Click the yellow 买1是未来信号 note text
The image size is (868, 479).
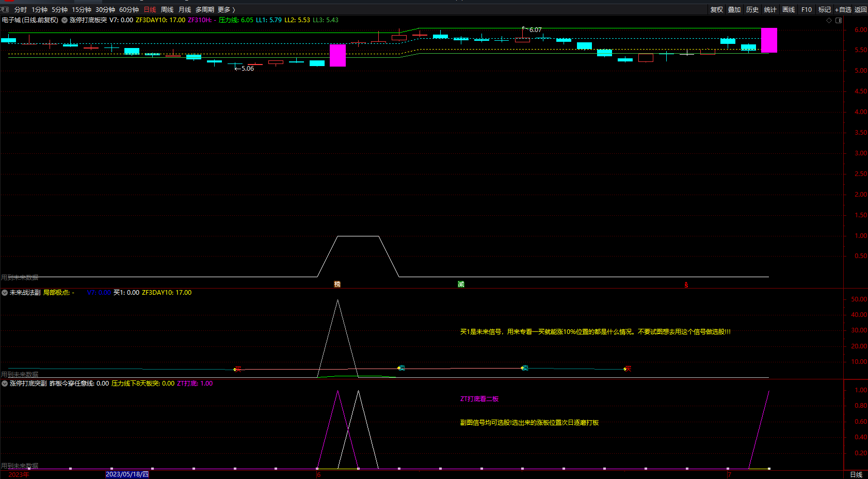coord(596,332)
